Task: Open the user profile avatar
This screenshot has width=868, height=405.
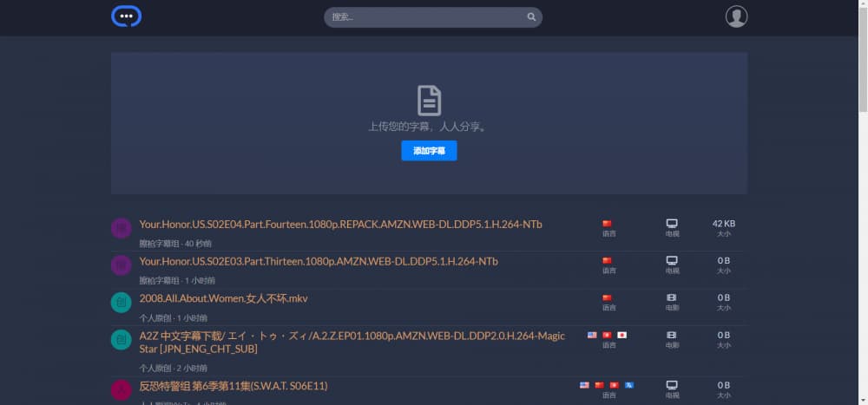Action: click(x=736, y=16)
